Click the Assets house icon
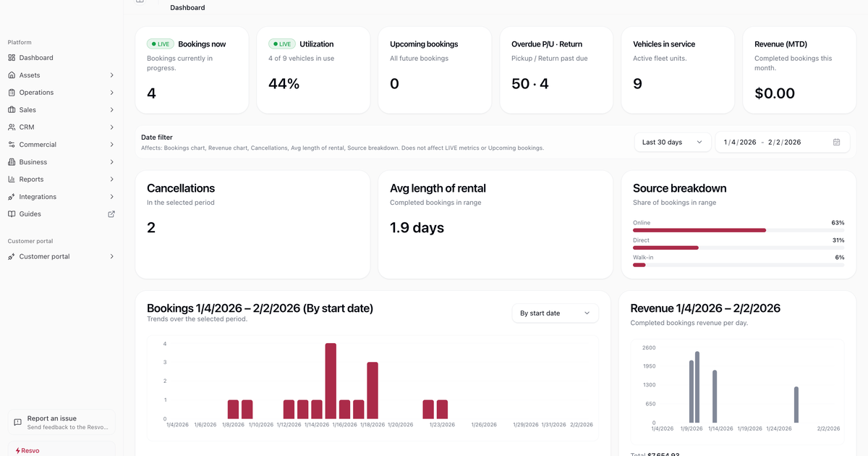This screenshot has height=456, width=868. click(12, 75)
